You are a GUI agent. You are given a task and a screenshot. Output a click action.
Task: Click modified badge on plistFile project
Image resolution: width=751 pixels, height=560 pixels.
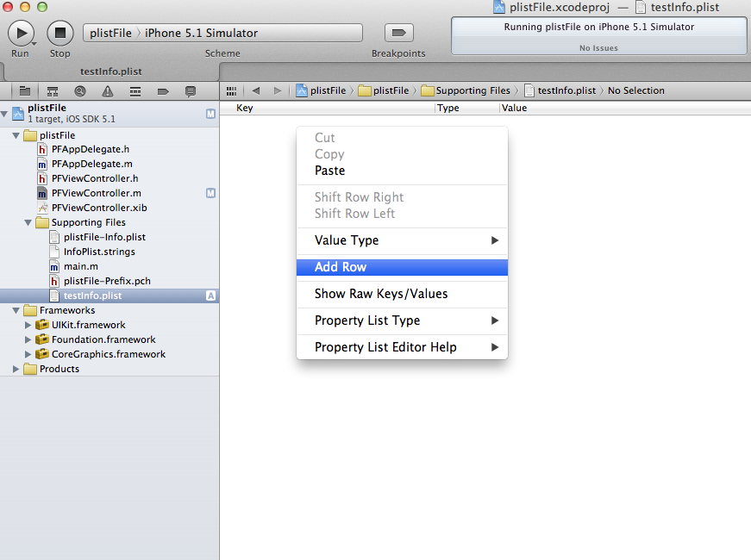point(210,114)
